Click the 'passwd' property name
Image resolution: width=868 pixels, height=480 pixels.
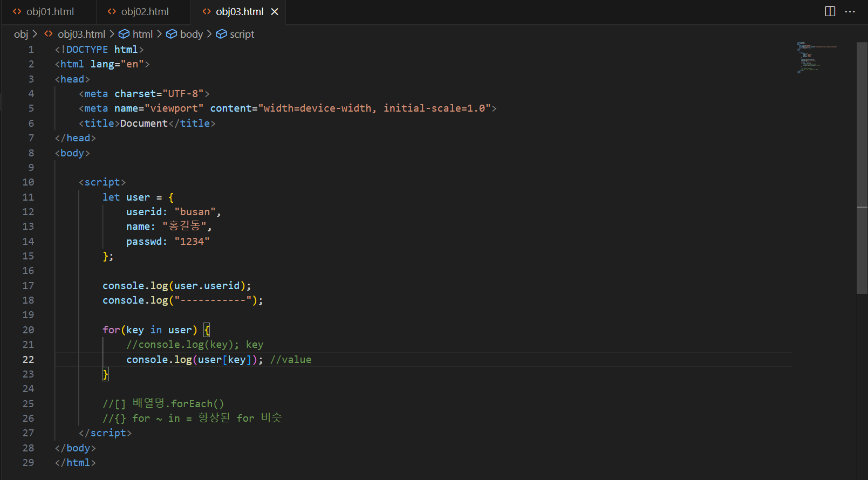tap(144, 242)
